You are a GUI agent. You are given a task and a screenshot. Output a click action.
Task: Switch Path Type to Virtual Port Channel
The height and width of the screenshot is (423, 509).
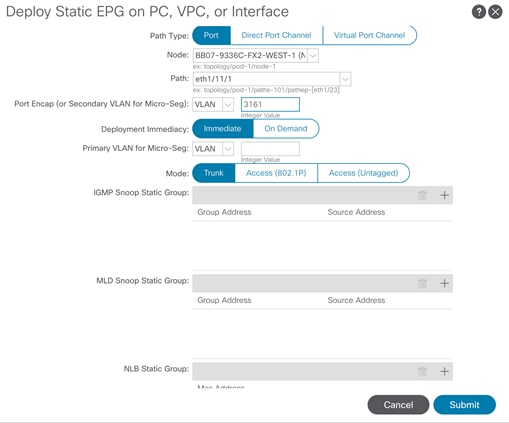(370, 35)
